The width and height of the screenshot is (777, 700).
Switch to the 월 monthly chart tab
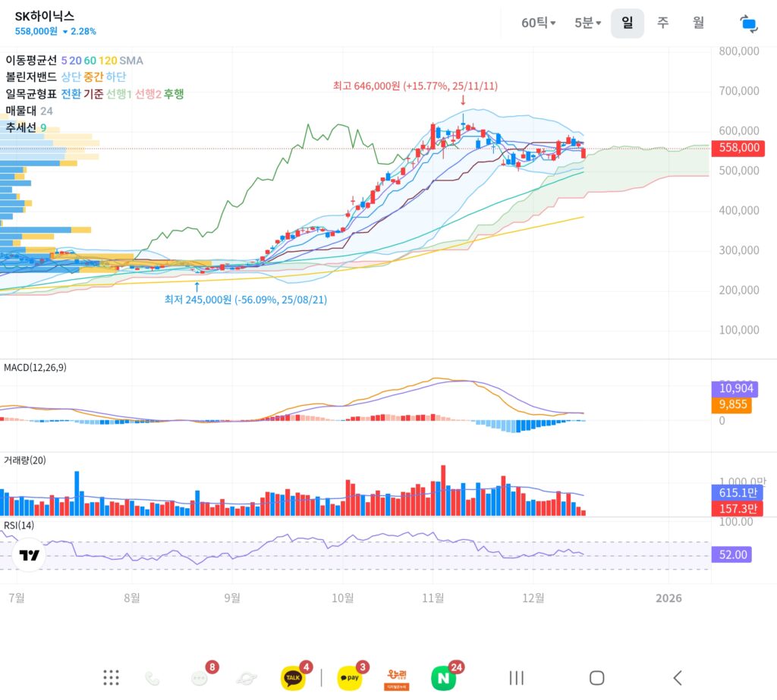(698, 23)
